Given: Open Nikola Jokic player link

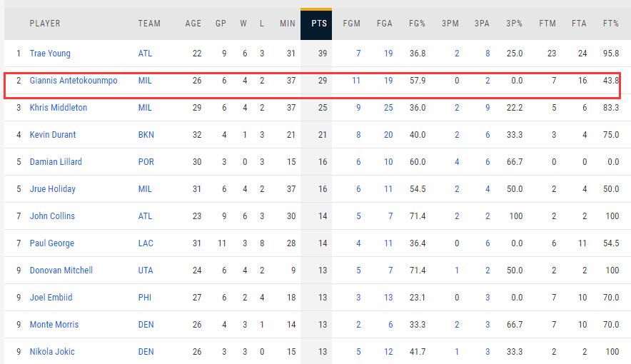Looking at the screenshot, I should (x=52, y=352).
